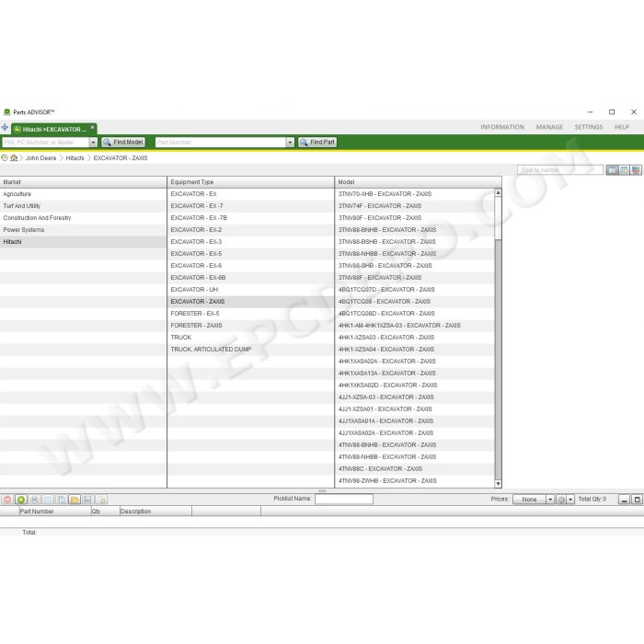The image size is (644, 644).
Task: Click the blank card icon beside print icon
Action: point(48,500)
